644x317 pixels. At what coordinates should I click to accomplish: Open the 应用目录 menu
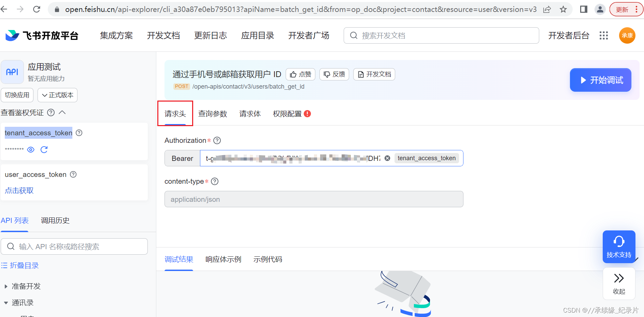tap(258, 35)
